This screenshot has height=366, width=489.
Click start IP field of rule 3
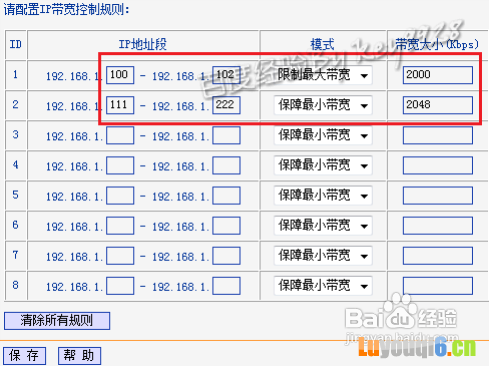120,135
